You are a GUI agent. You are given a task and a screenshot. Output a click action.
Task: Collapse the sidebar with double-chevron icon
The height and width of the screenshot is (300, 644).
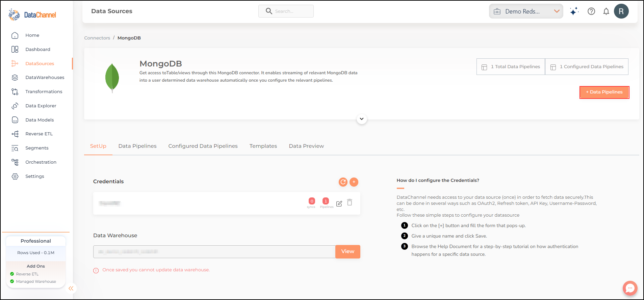71,288
